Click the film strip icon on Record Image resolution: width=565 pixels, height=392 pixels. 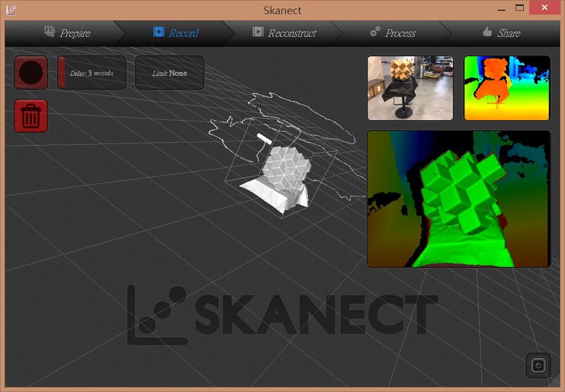pyautogui.click(x=158, y=31)
